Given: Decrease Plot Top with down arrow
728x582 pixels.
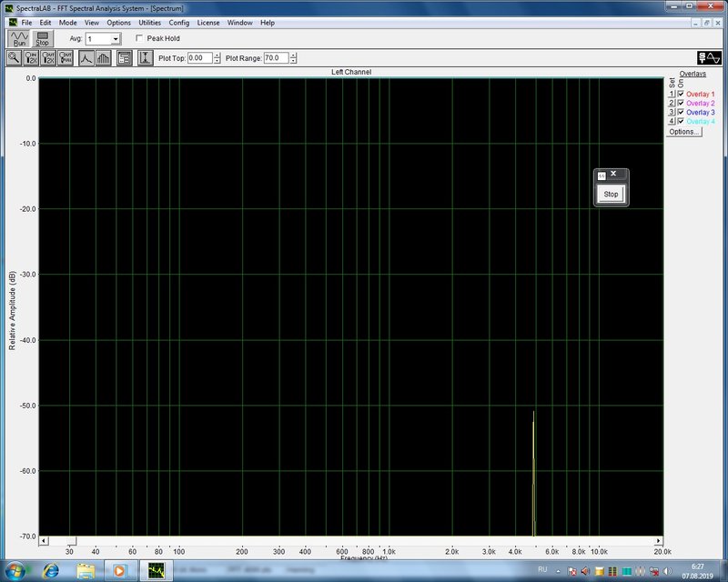Looking at the screenshot, I should point(217,61).
